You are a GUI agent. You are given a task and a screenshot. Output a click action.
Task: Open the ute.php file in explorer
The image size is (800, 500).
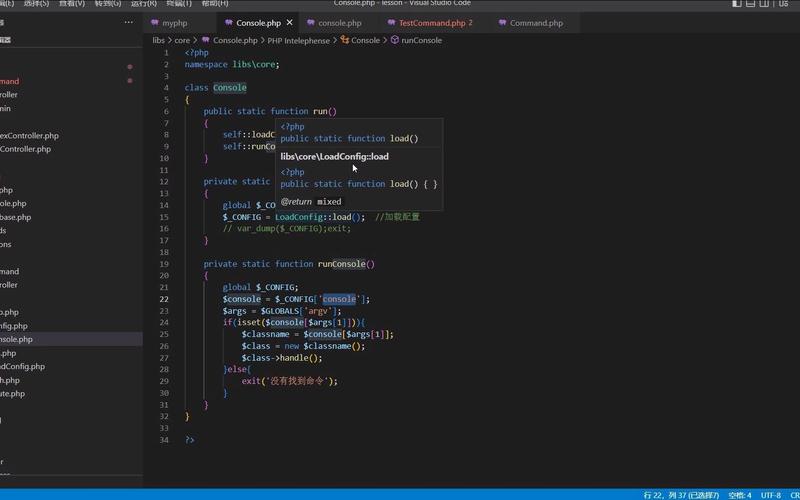point(13,394)
